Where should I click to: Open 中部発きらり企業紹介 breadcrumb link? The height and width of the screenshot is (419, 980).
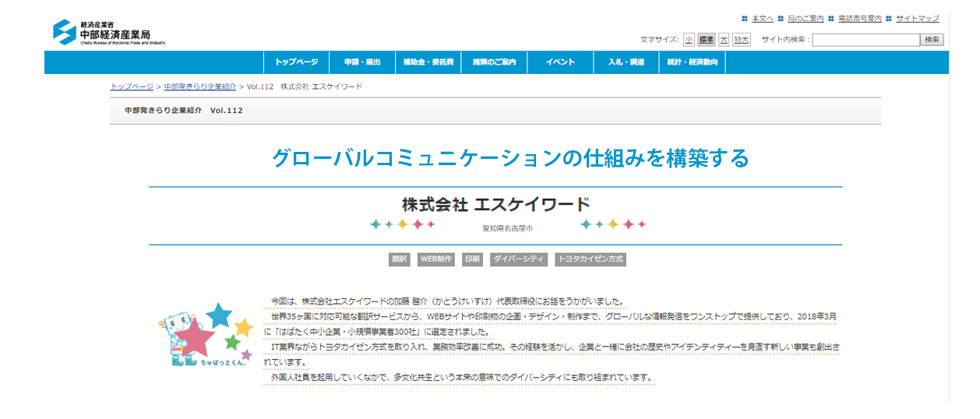pos(200,86)
